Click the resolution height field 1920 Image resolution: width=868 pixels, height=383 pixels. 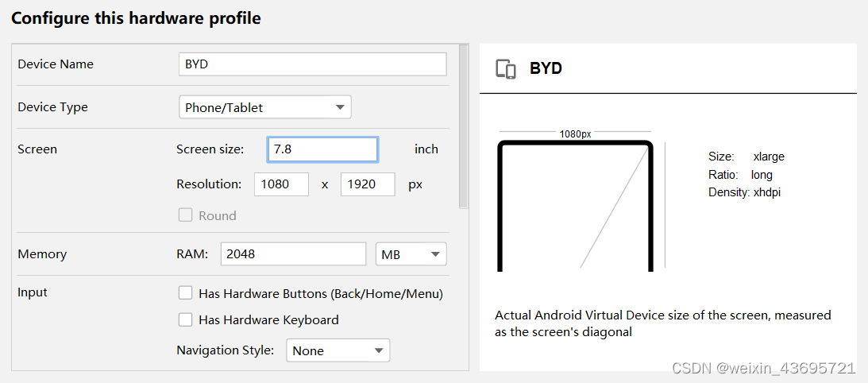coord(368,184)
